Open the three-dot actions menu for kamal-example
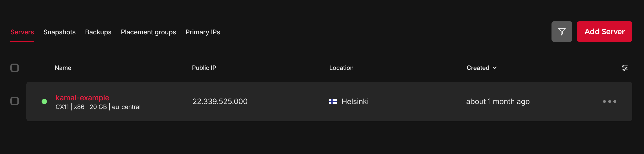The width and height of the screenshot is (644, 154). [x=609, y=101]
